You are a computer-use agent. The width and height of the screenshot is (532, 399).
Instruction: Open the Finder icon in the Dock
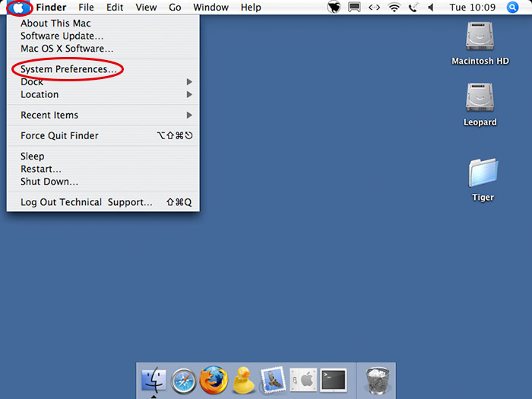point(154,380)
